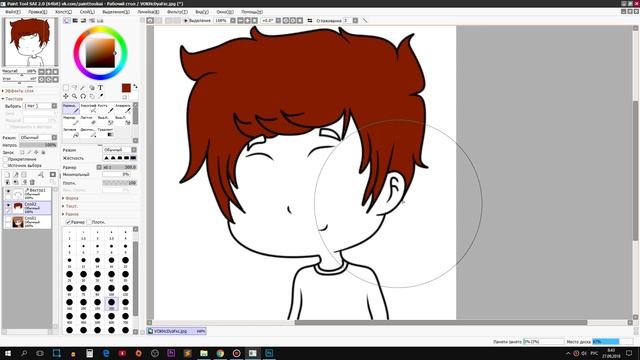Open the zoom percentage dropdown in toolbar
Screen dimensions: 640x360
click(233, 20)
